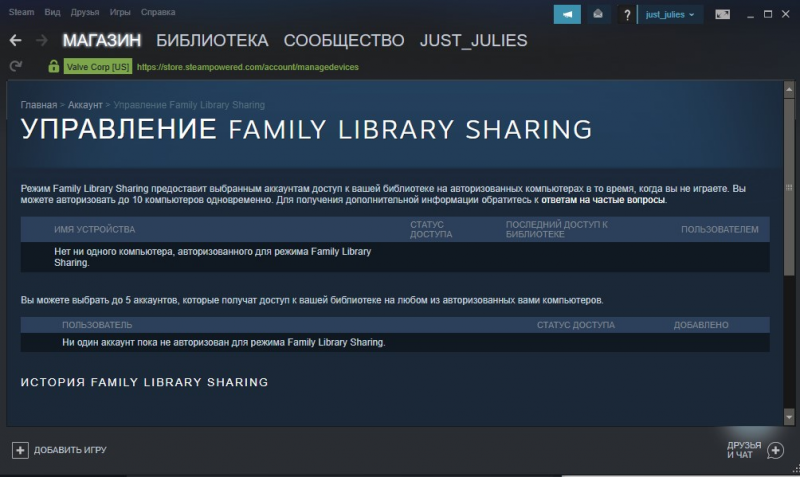Open the Steam menu
800x477 pixels.
tap(21, 12)
